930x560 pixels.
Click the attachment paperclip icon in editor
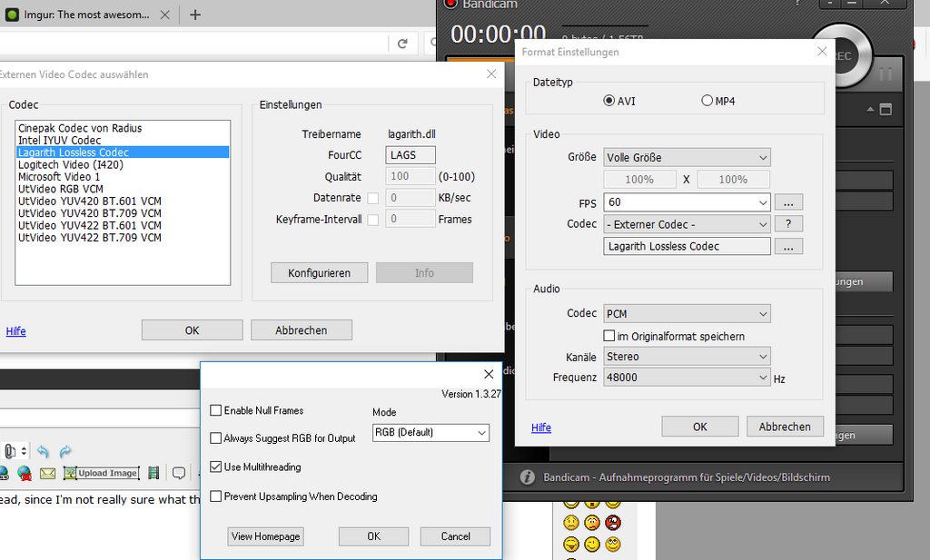point(9,452)
